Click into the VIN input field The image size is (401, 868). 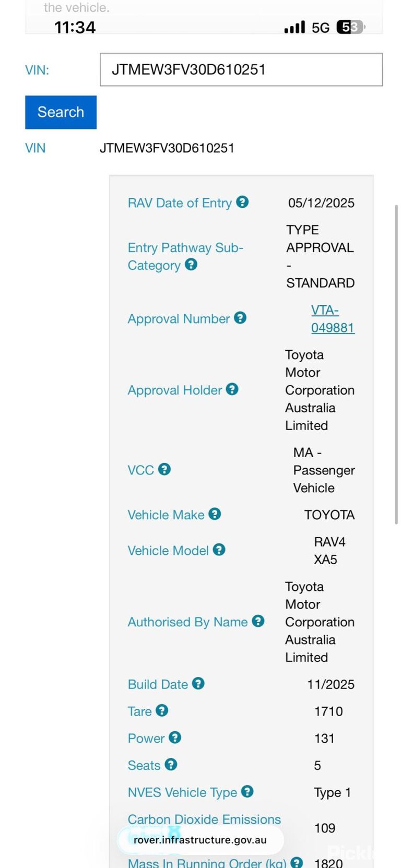pyautogui.click(x=241, y=69)
